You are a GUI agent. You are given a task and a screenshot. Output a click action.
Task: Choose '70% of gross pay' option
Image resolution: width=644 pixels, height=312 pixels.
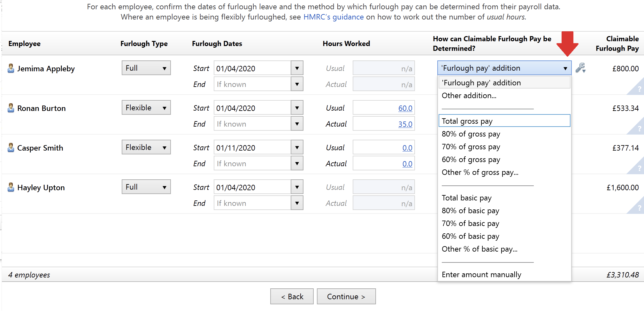pos(504,146)
